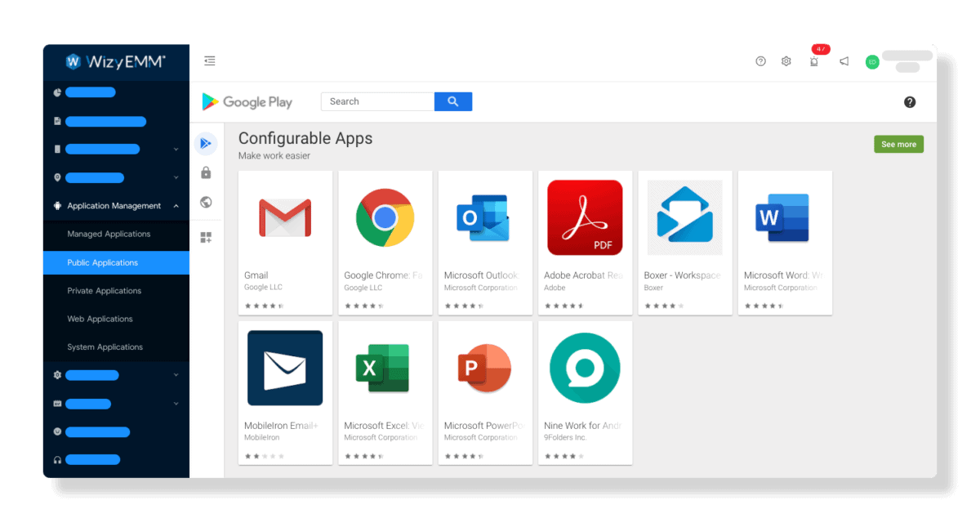
Task: Open the Gmail app thumbnail
Action: pyautogui.click(x=285, y=218)
